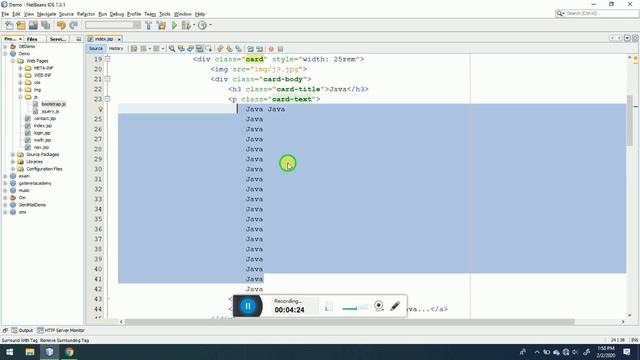Click the Open Project toolbar icon
Screen dimensions: 640x360
tap(33, 25)
